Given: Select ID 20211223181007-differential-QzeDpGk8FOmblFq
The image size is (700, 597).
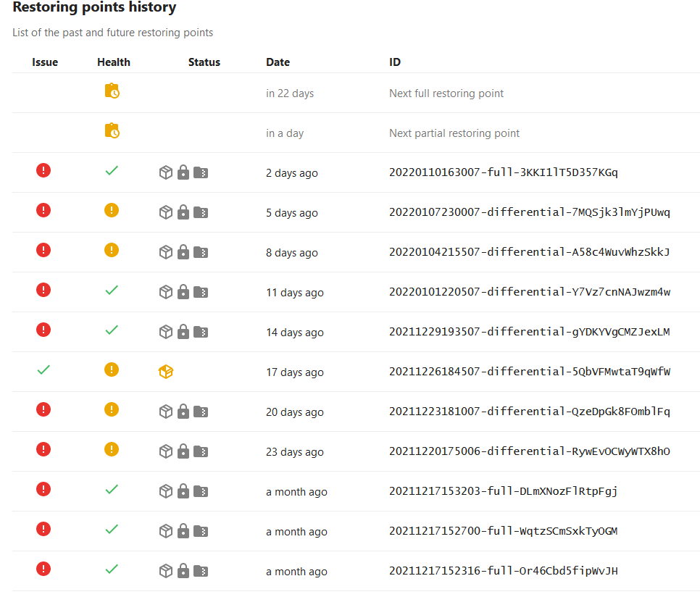Looking at the screenshot, I should (x=530, y=412).
